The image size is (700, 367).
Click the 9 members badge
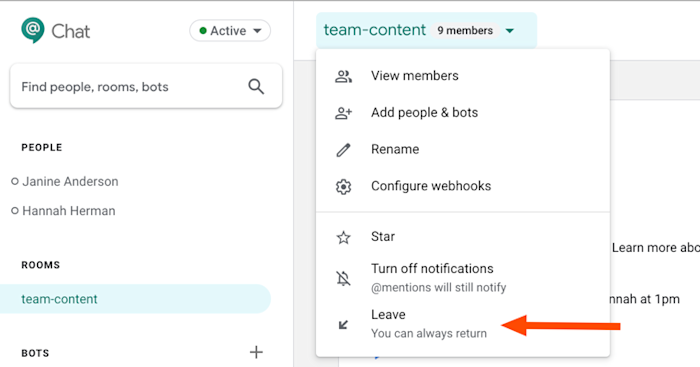pos(465,30)
